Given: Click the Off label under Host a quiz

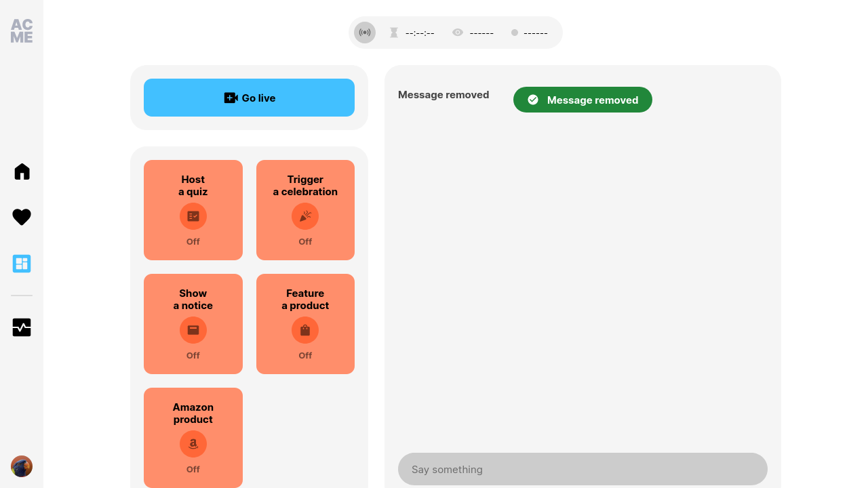Looking at the screenshot, I should point(193,242).
